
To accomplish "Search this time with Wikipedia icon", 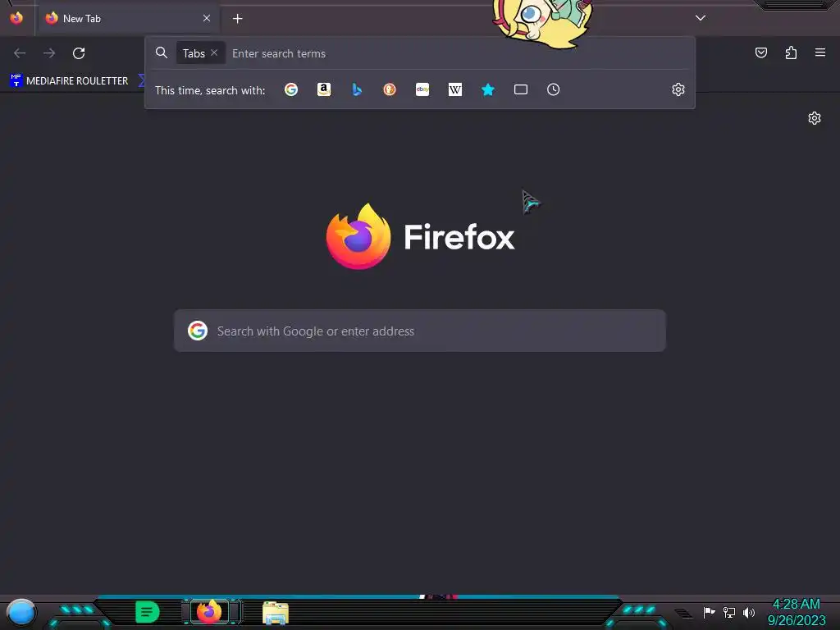I will pos(454,89).
